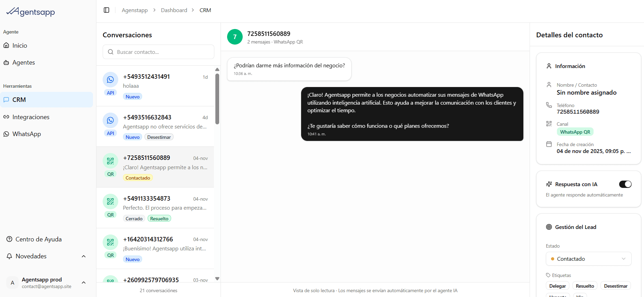The image size is (644, 297).
Task: Click the dark AI reply message bubble
Action: [x=412, y=114]
